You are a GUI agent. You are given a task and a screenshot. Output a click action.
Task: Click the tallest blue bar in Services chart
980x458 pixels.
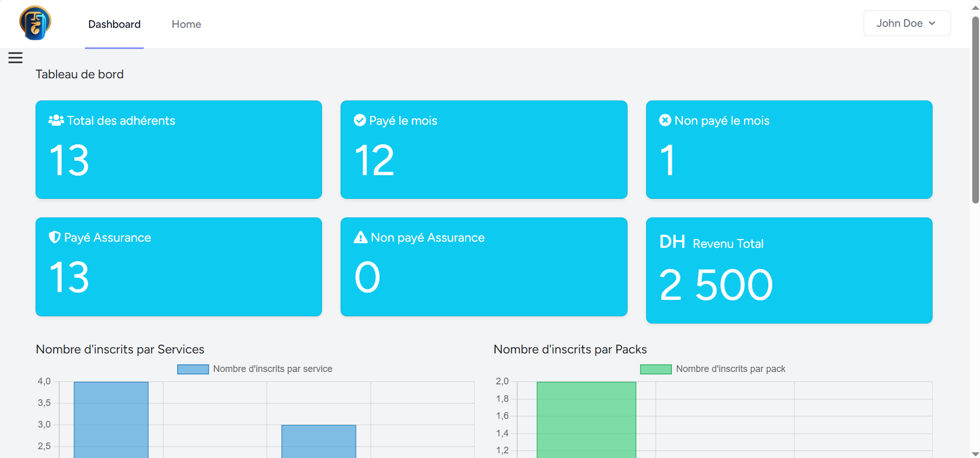coord(111,420)
